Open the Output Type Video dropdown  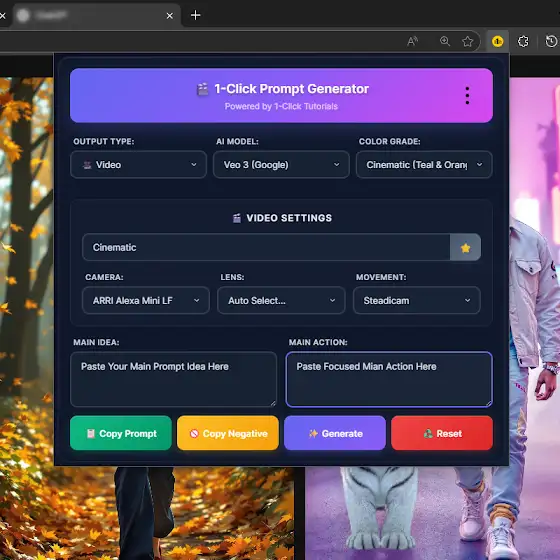[x=139, y=165]
